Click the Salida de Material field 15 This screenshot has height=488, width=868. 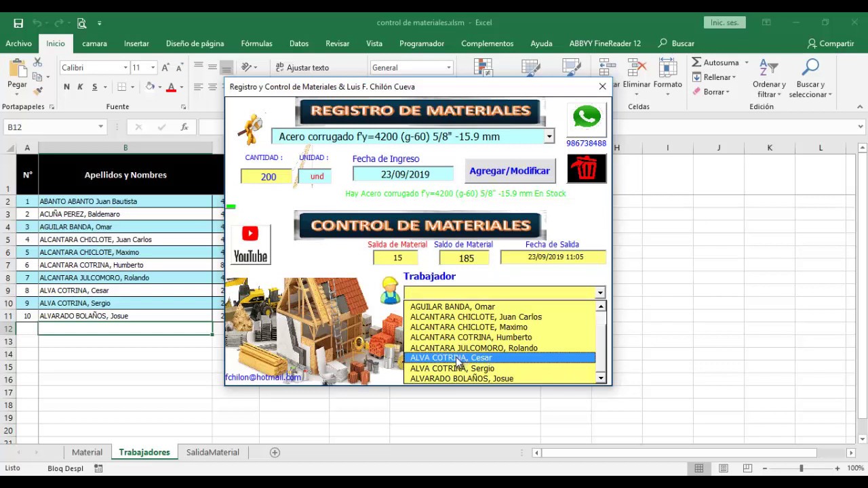[x=397, y=258]
